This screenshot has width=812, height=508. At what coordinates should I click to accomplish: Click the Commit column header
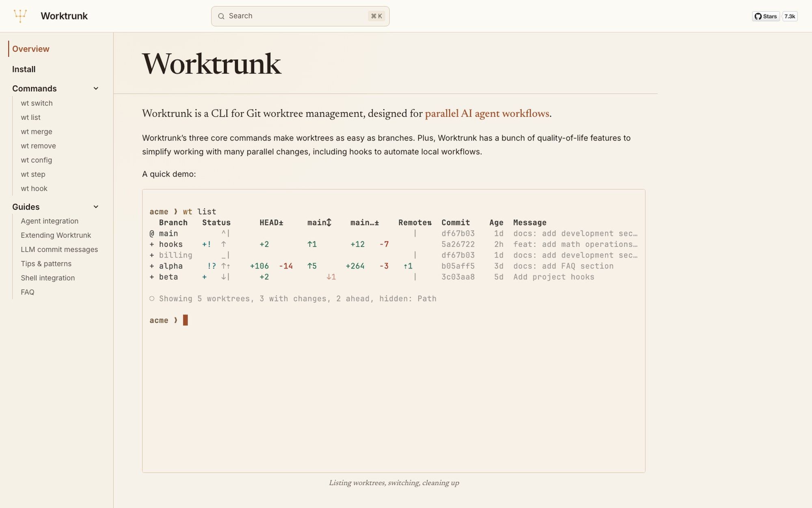[456, 223]
